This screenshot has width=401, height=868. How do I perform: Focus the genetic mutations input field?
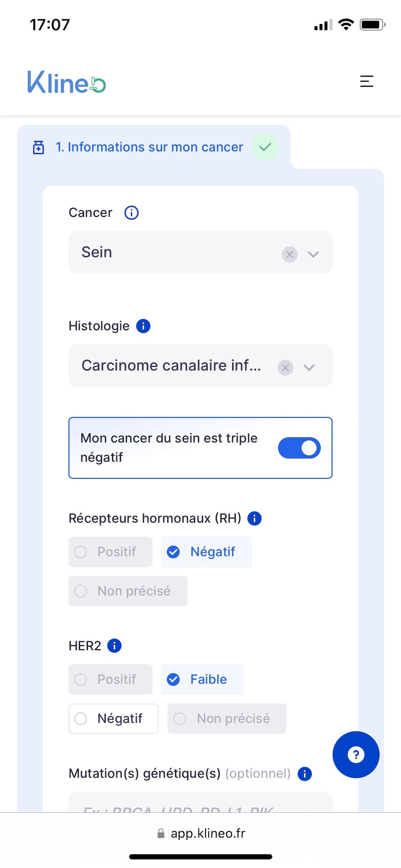coord(200,804)
